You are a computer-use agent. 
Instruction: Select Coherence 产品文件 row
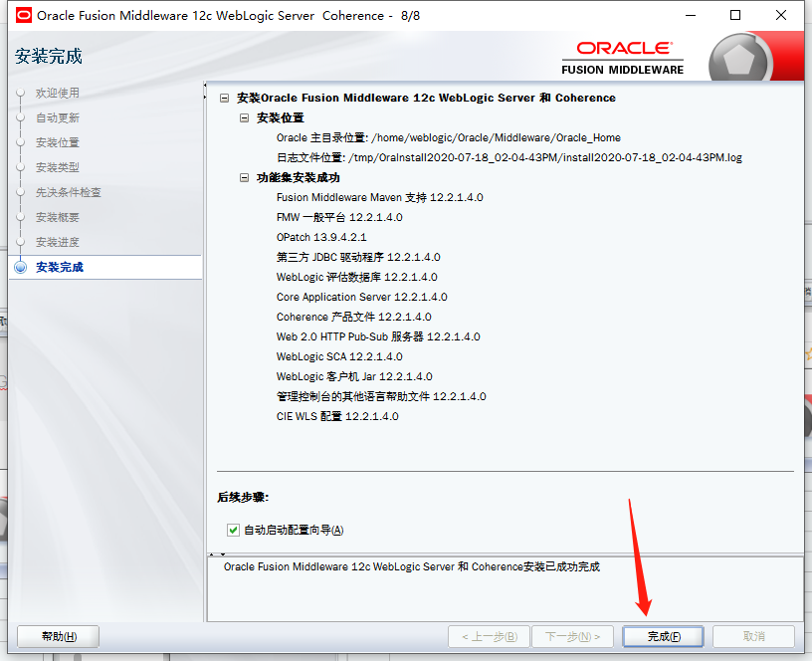(353, 317)
